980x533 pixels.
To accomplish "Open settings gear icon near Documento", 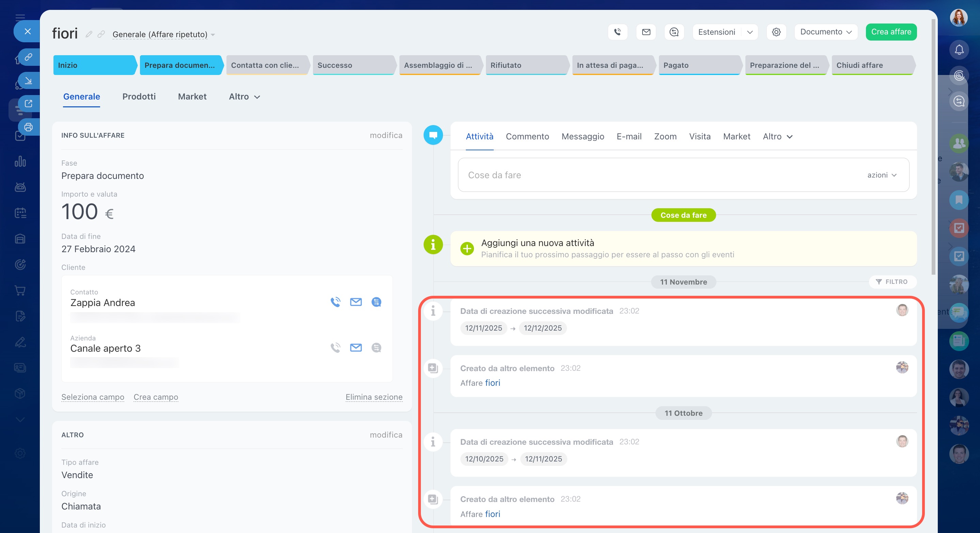I will [x=776, y=32].
